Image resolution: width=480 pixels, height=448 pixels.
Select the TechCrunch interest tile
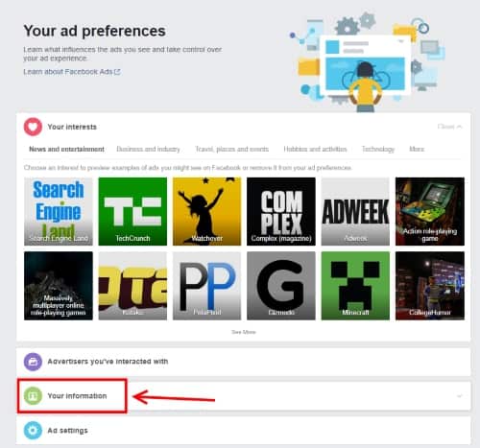coord(132,211)
